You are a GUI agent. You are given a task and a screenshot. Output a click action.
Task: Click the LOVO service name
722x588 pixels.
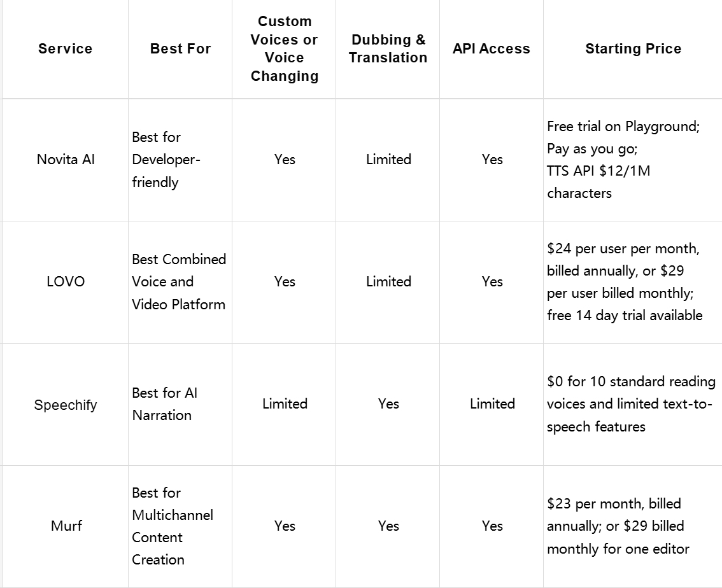tap(66, 282)
